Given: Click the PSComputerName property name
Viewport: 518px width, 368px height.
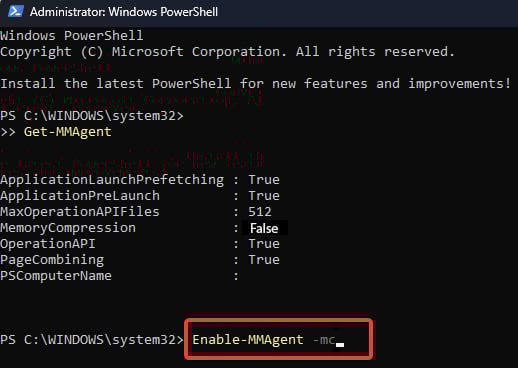Looking at the screenshot, I should [x=56, y=276].
